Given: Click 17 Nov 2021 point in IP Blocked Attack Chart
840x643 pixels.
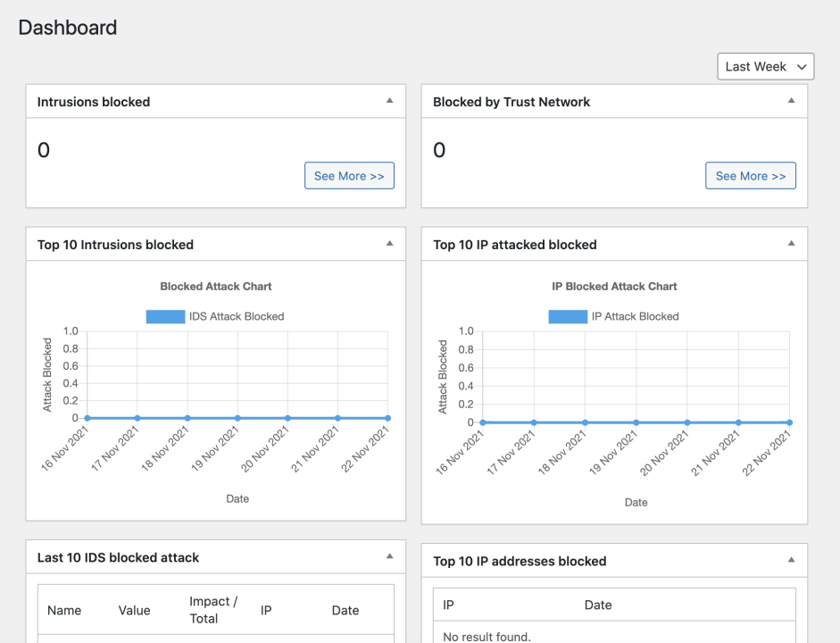Looking at the screenshot, I should 534,422.
